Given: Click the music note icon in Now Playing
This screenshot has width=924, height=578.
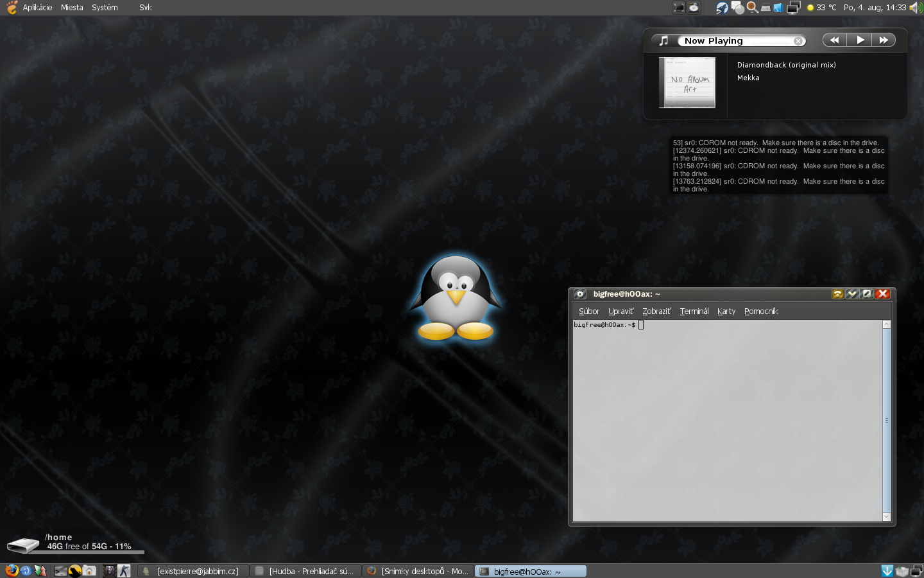Looking at the screenshot, I should click(664, 40).
